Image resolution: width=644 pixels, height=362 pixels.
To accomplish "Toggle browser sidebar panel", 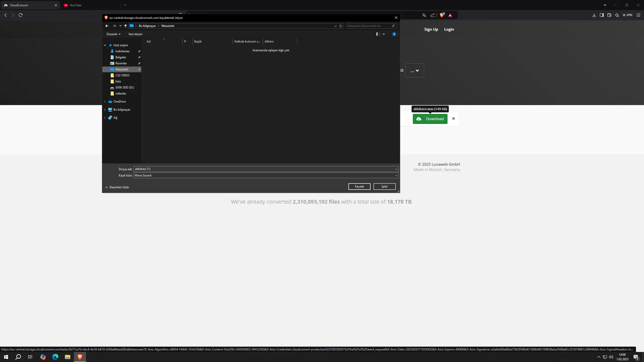I will click(602, 15).
